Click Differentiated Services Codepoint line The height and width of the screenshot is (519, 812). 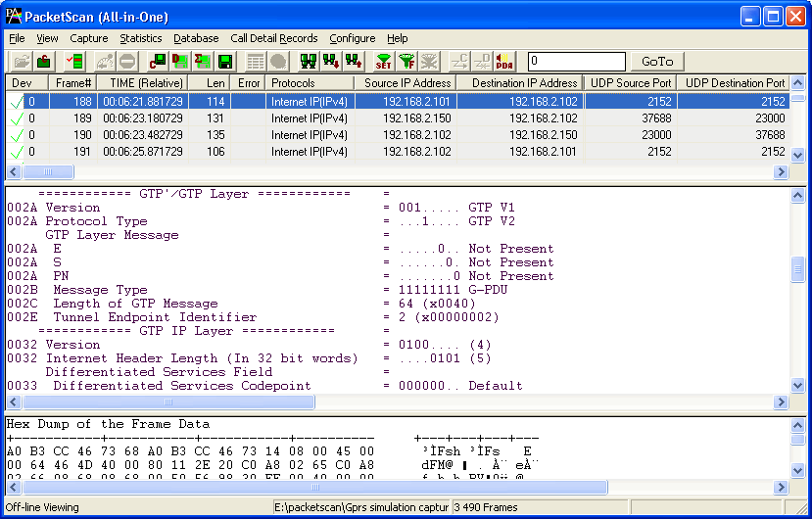coord(264,386)
